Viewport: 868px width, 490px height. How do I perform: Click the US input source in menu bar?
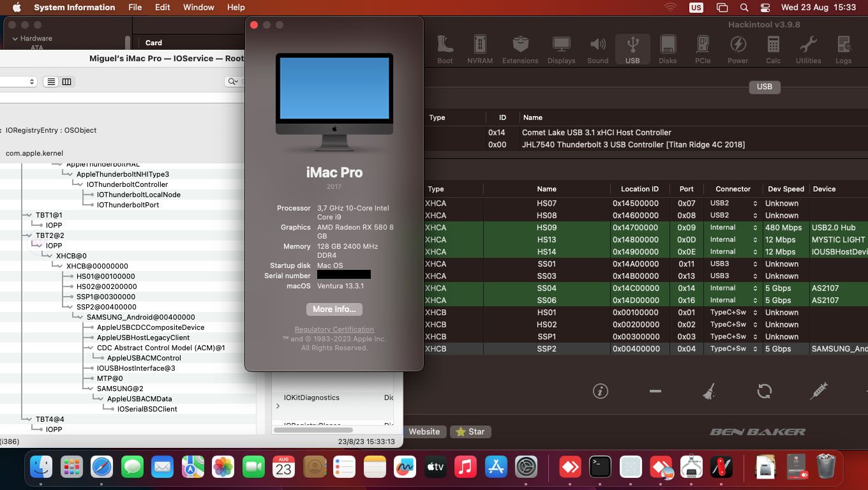click(x=696, y=8)
